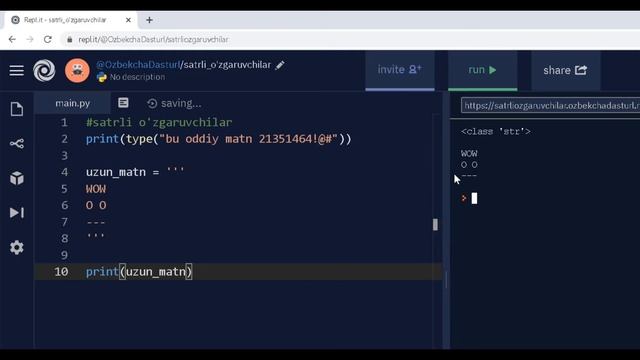This screenshot has height=360, width=640.
Task: Open the Packages cube icon in the sidebar
Action: (x=17, y=178)
